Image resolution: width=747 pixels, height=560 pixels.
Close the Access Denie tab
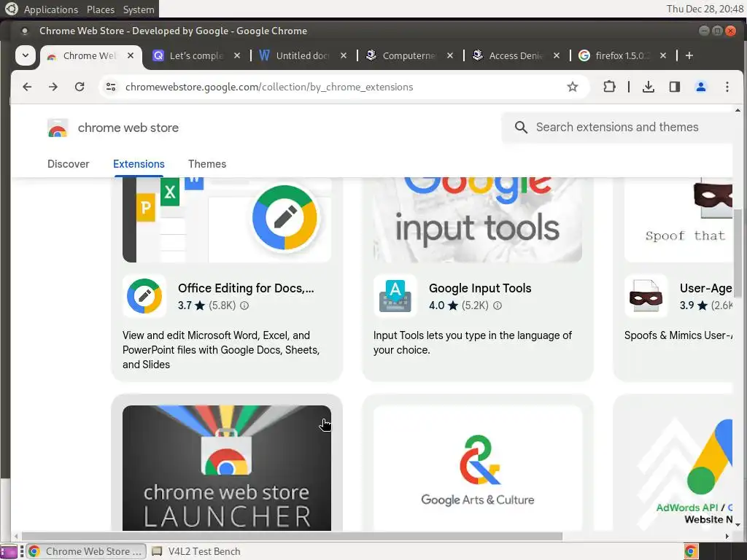pyautogui.click(x=557, y=55)
